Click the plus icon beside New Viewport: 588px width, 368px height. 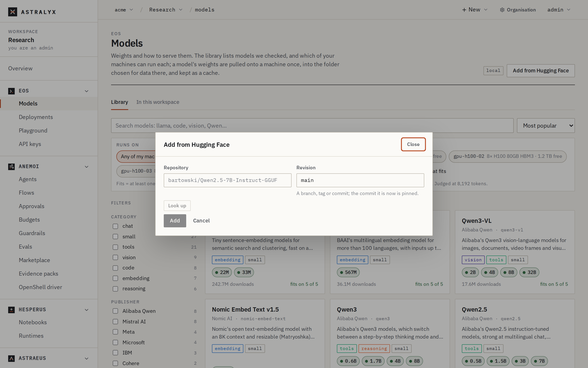point(464,10)
